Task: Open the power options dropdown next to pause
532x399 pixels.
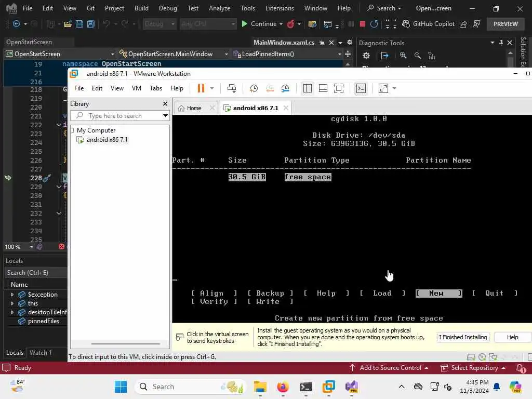Action: point(212,88)
